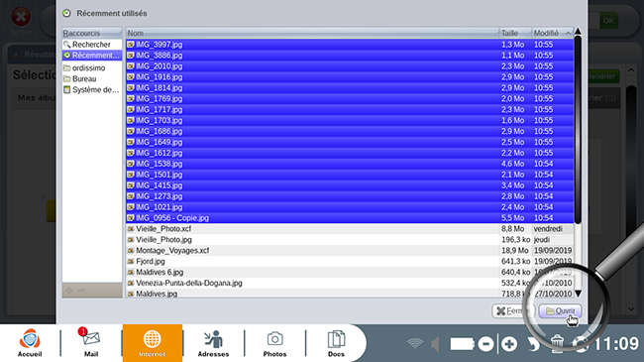Select the Fjord.jpg file
Screen dimensions: 644x362
[350, 261]
